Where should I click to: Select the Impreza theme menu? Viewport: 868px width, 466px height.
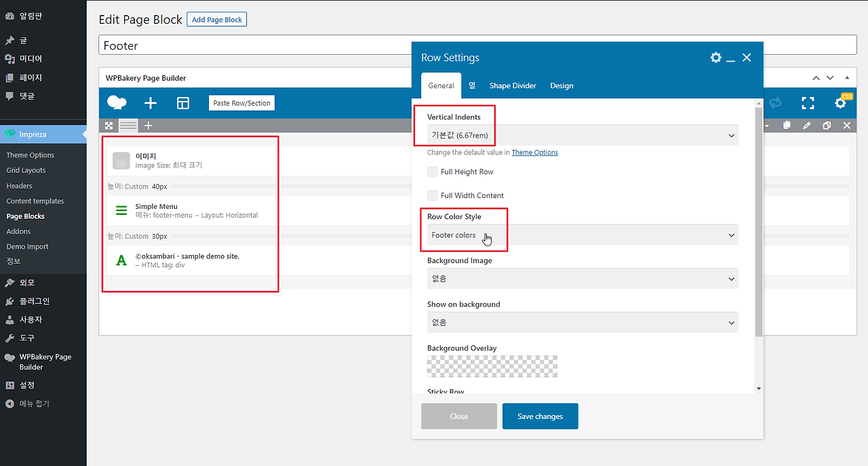point(43,134)
